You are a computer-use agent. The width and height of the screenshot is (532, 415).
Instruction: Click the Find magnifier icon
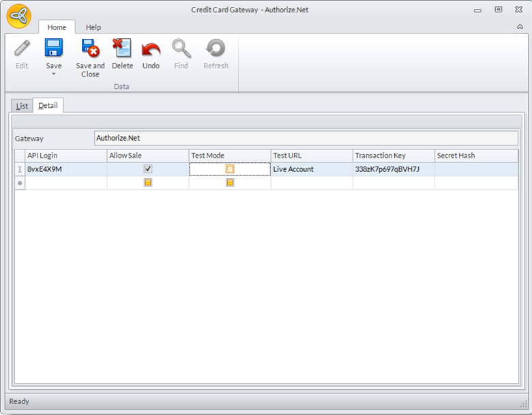(181, 49)
